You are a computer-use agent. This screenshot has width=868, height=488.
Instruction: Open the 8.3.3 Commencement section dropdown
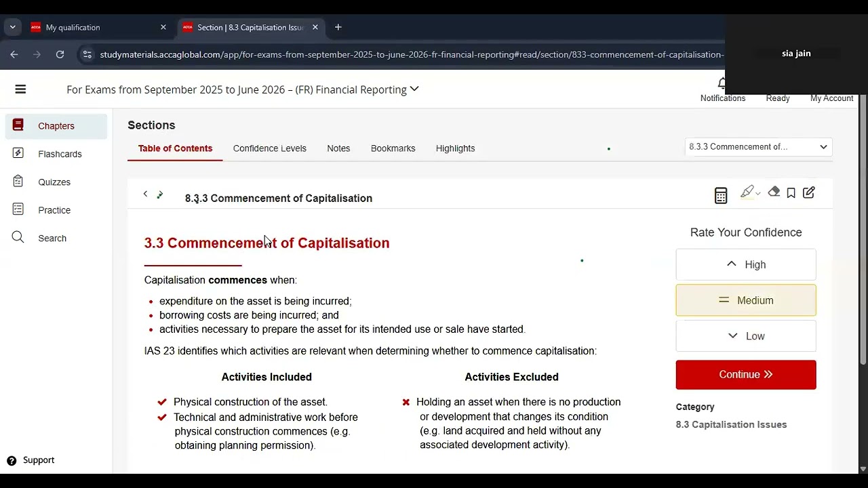point(758,147)
